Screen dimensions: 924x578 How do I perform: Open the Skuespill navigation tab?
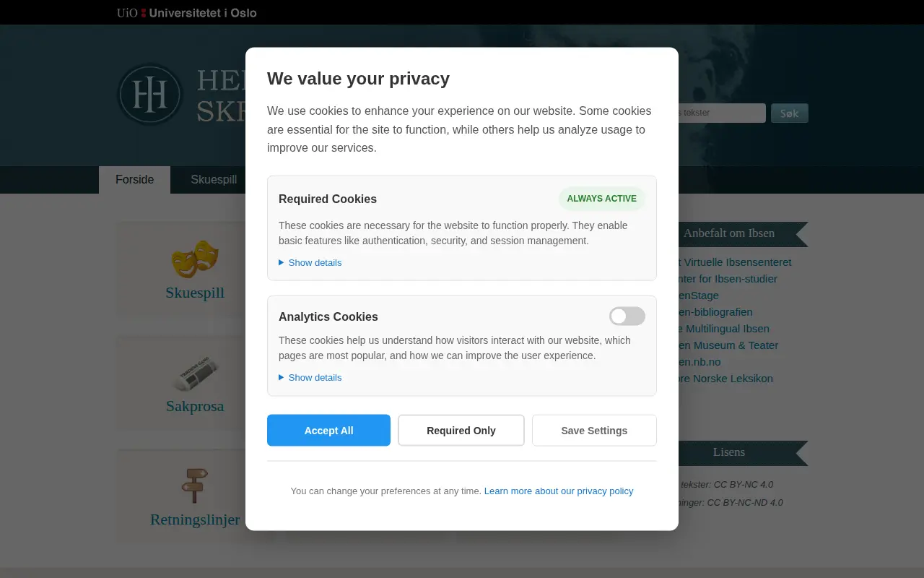point(214,180)
